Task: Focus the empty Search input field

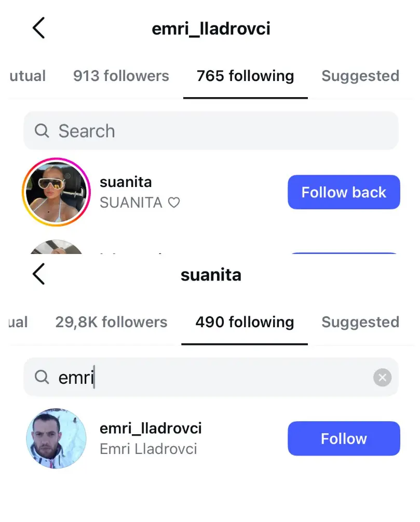Action: pyautogui.click(x=218, y=131)
